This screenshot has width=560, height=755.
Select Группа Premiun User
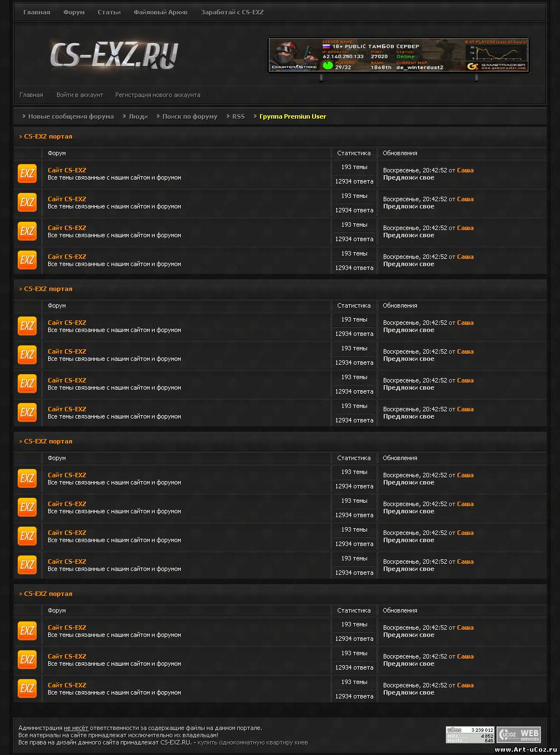(293, 116)
